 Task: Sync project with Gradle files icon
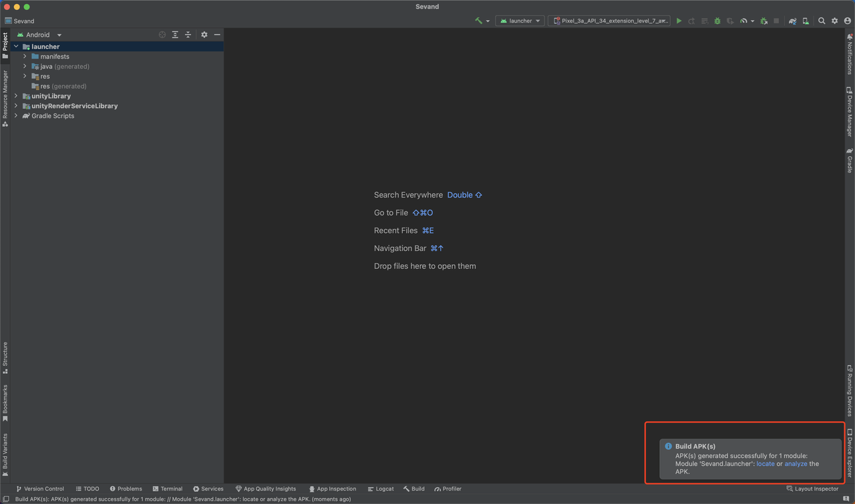click(792, 21)
